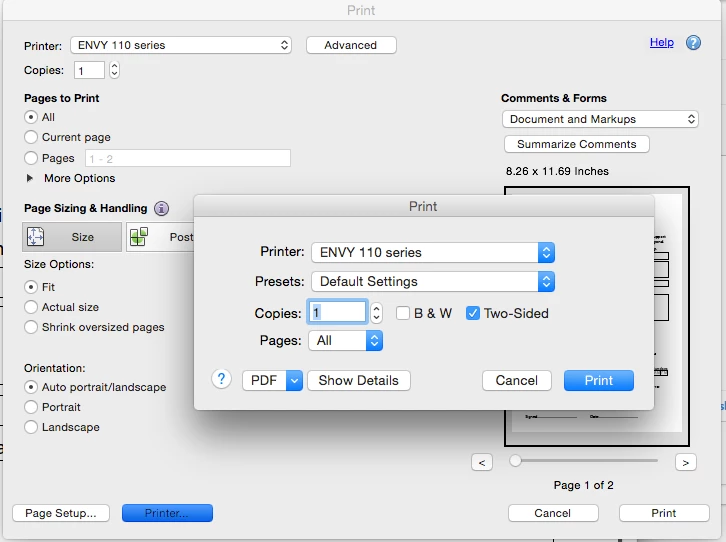Click the Page Sizing info icon
The height and width of the screenshot is (542, 726).
coord(162,209)
